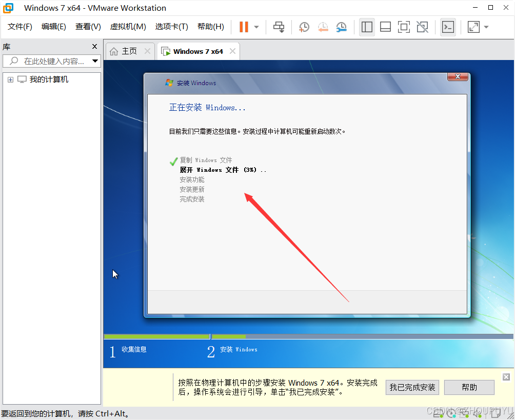Click the orange Pause virtual machine button
Image resolution: width=515 pixels, height=420 pixels.
pos(244,27)
